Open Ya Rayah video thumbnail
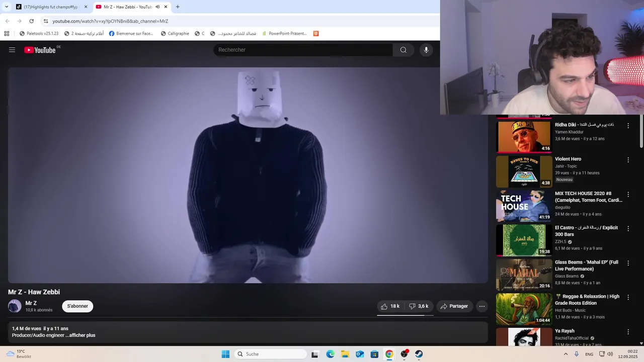 524,337
